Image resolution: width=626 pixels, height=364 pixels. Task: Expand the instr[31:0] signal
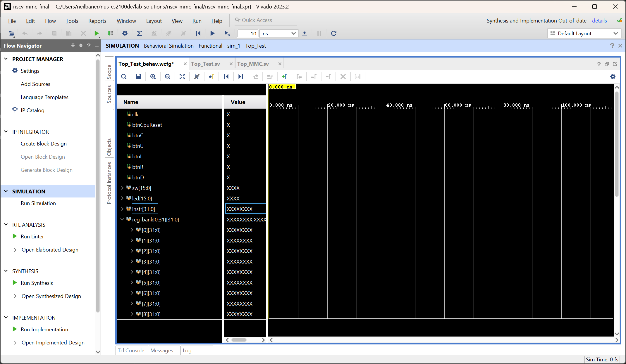coord(122,209)
